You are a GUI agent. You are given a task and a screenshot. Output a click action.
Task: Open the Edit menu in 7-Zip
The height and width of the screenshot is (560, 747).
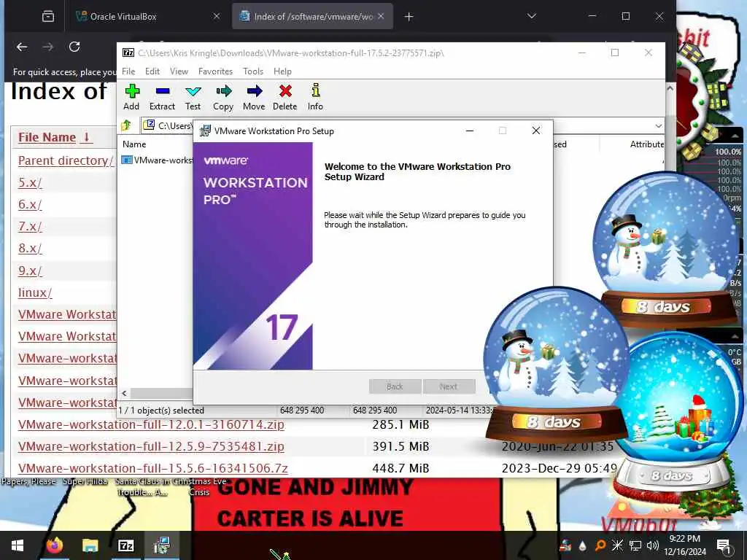coord(152,71)
